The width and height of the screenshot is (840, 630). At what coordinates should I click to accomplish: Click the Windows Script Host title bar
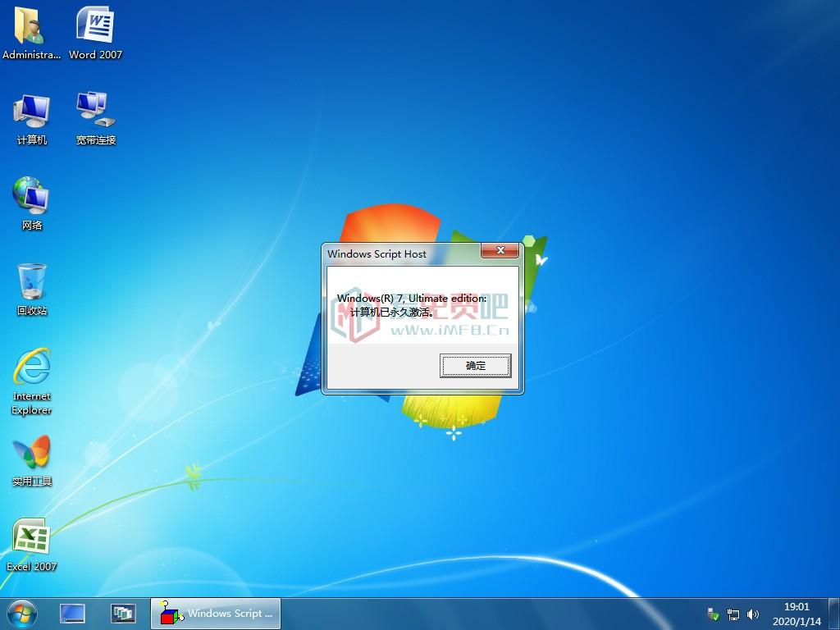coord(402,254)
